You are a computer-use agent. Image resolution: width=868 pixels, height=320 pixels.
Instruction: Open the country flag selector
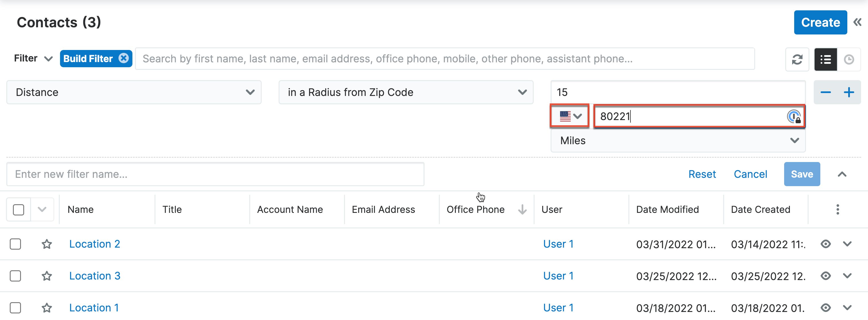coord(570,116)
